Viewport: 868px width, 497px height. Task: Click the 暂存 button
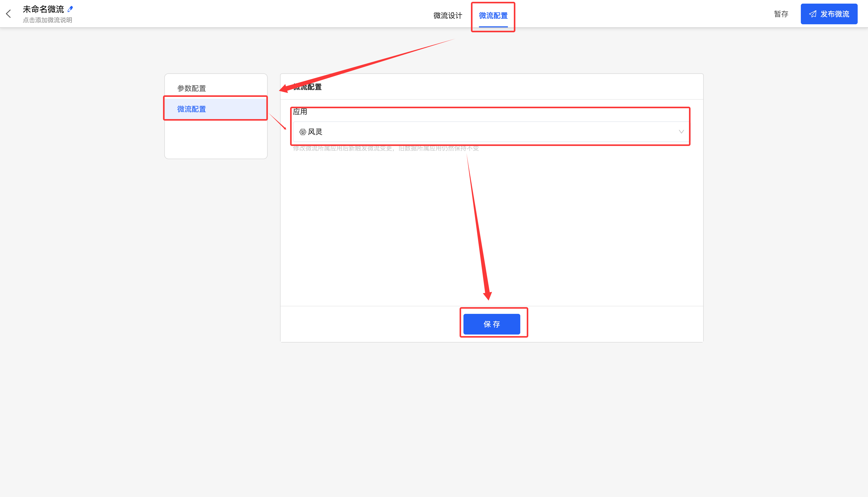coord(781,14)
